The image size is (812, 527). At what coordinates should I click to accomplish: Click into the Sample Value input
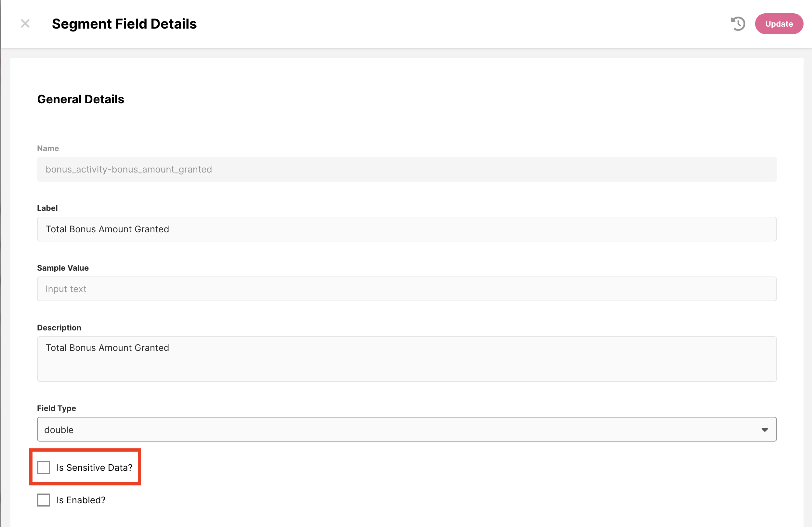click(406, 289)
